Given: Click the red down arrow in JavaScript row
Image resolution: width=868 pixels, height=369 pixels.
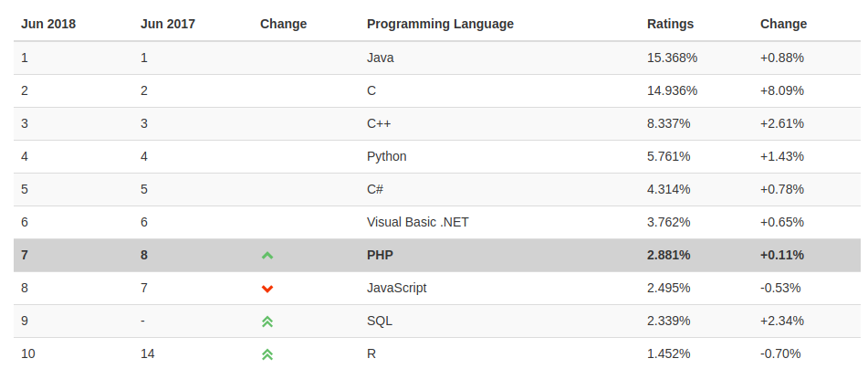Looking at the screenshot, I should point(267,289).
